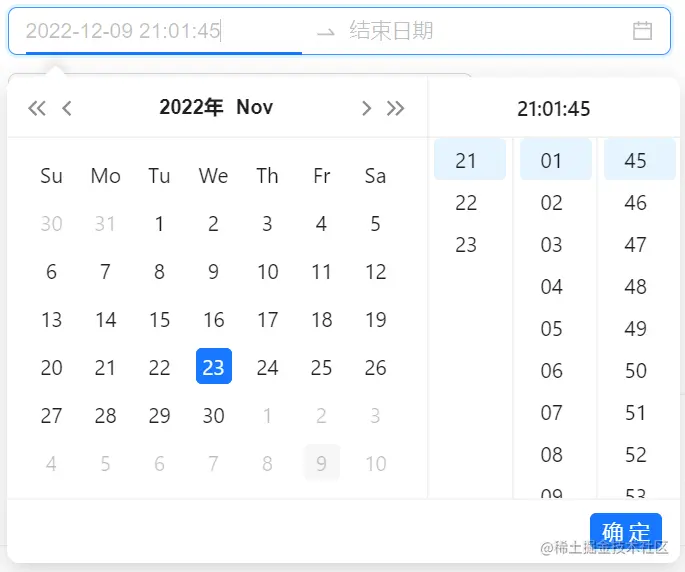
Task: Select minute 05 in minute column
Action: [552, 329]
